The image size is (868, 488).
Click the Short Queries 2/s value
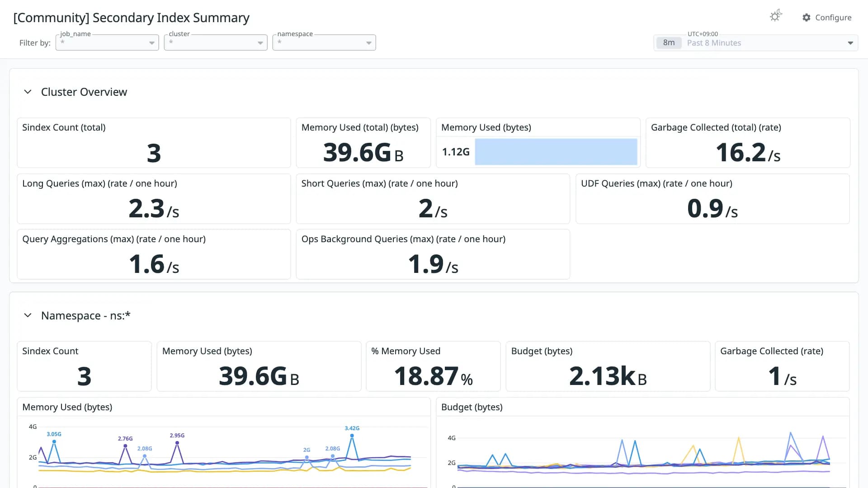coord(433,209)
